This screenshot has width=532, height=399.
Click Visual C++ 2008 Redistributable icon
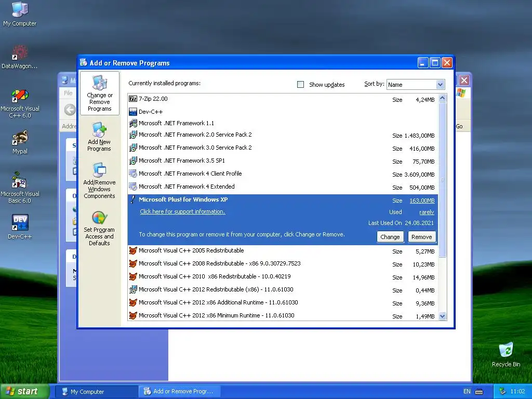(133, 263)
